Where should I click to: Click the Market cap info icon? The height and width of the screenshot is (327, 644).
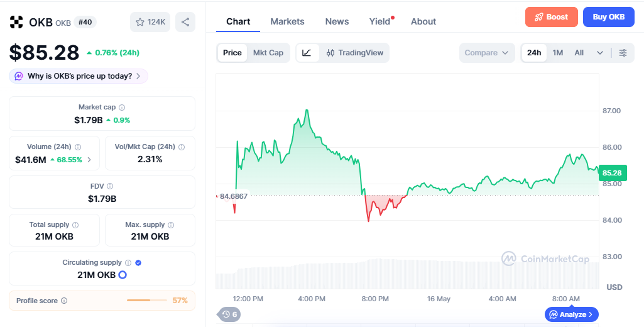(121, 108)
